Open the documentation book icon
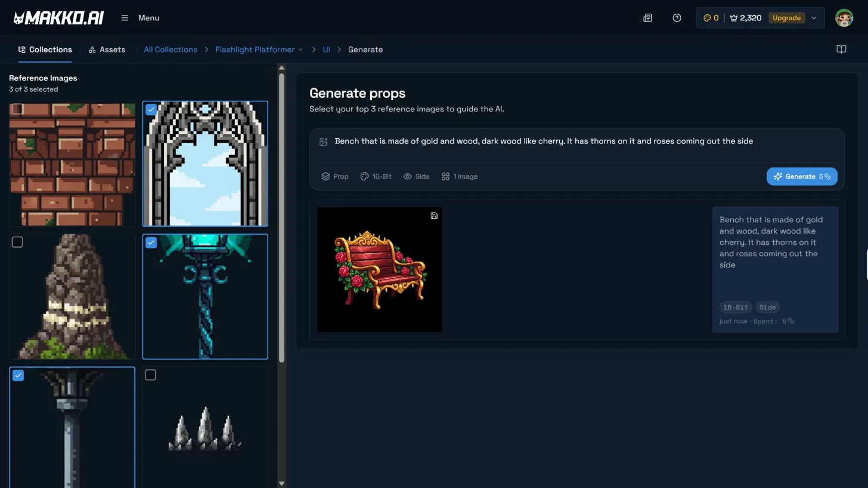 click(x=841, y=49)
